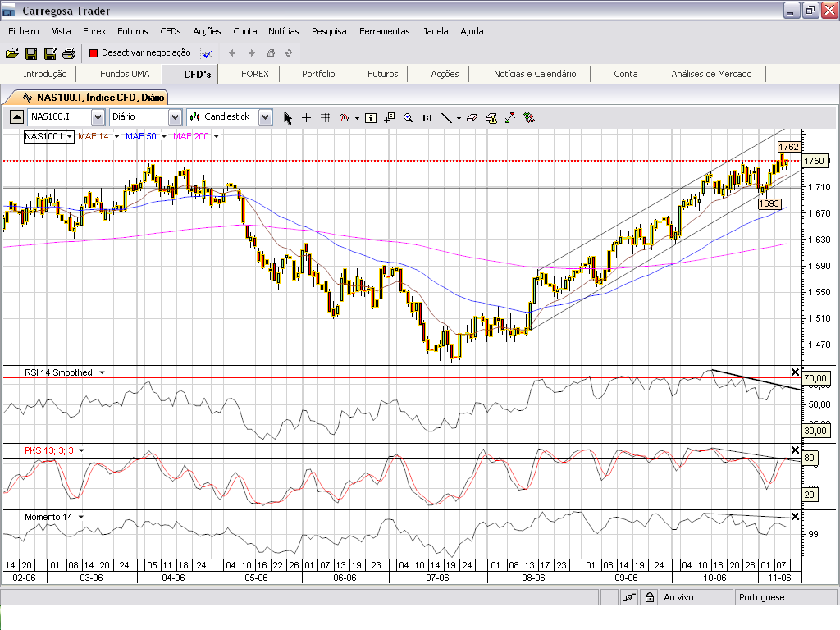Toggle the chart grid icon
Image resolution: width=840 pixels, height=630 pixels.
pos(325,117)
